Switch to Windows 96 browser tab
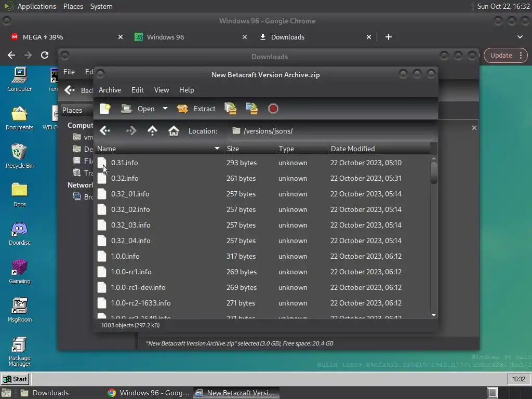This screenshot has width=532, height=399. tap(190, 37)
